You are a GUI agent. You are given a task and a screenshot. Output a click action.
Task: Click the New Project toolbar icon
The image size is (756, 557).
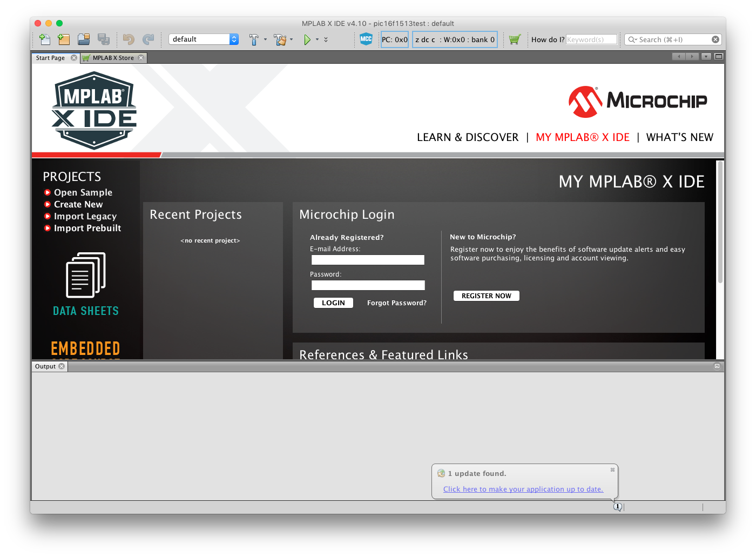[64, 39]
